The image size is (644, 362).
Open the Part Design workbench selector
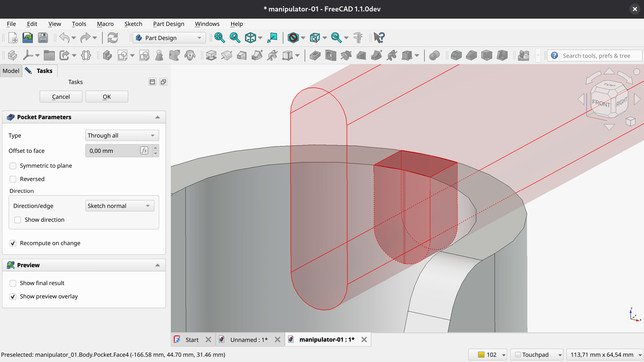[169, 38]
